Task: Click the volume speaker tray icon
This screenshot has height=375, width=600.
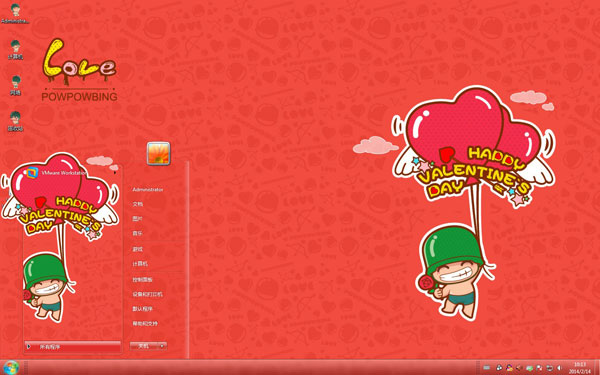Action: click(x=559, y=368)
